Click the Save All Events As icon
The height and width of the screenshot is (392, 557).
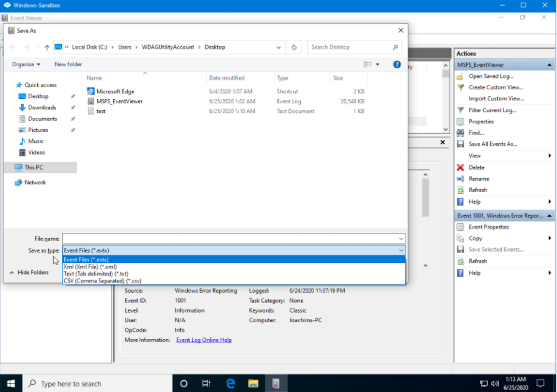pos(461,144)
